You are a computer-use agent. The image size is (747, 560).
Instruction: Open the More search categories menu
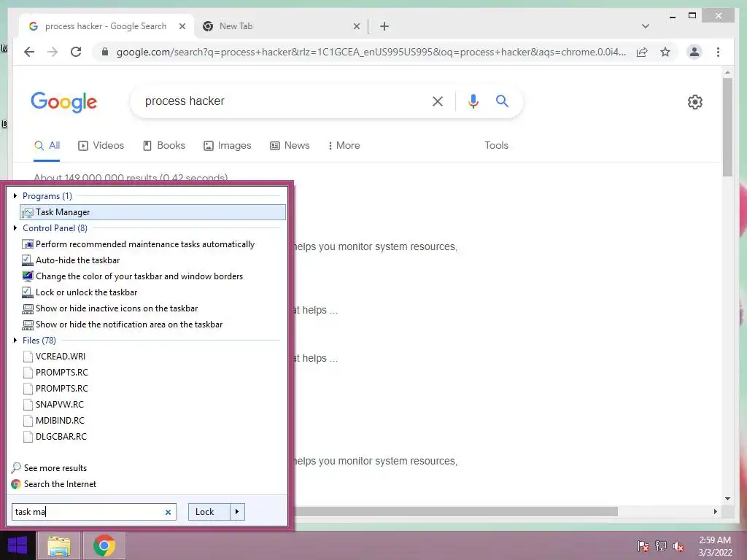click(x=344, y=146)
